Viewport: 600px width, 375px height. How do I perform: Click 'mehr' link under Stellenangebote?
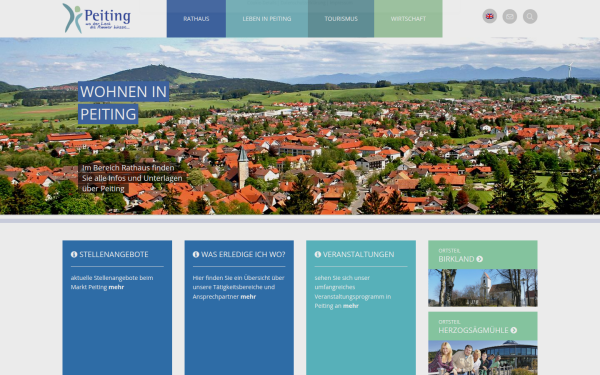tap(116, 287)
